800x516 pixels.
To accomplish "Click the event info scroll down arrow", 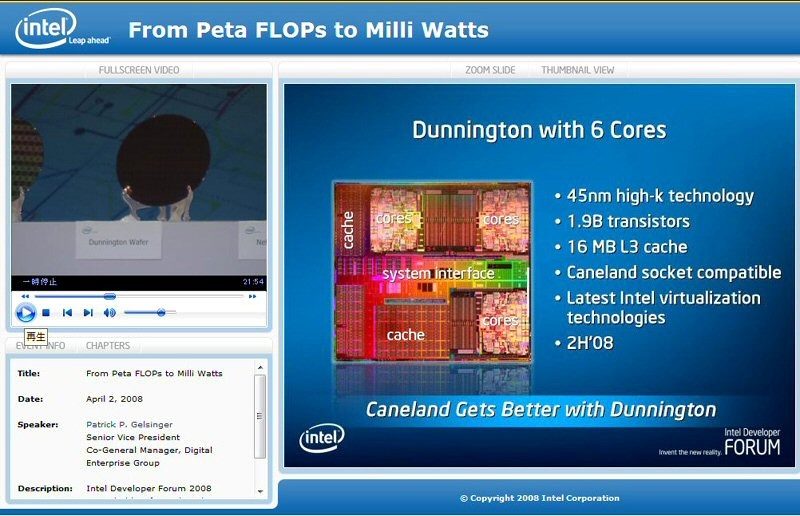I will pyautogui.click(x=260, y=492).
